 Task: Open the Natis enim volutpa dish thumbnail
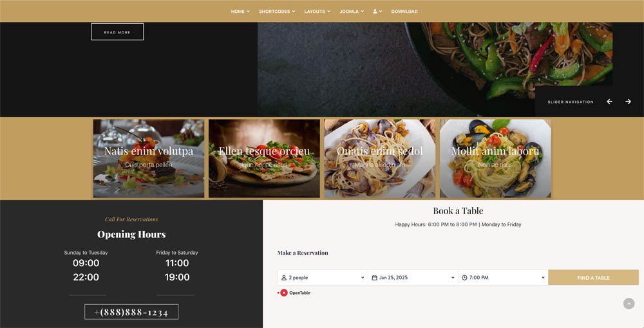(x=149, y=158)
